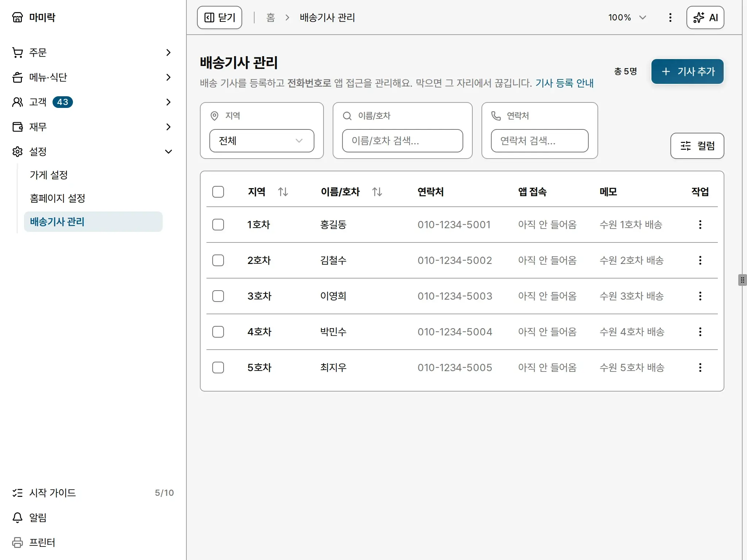Open the 기사 등록 안내 link

point(564,83)
